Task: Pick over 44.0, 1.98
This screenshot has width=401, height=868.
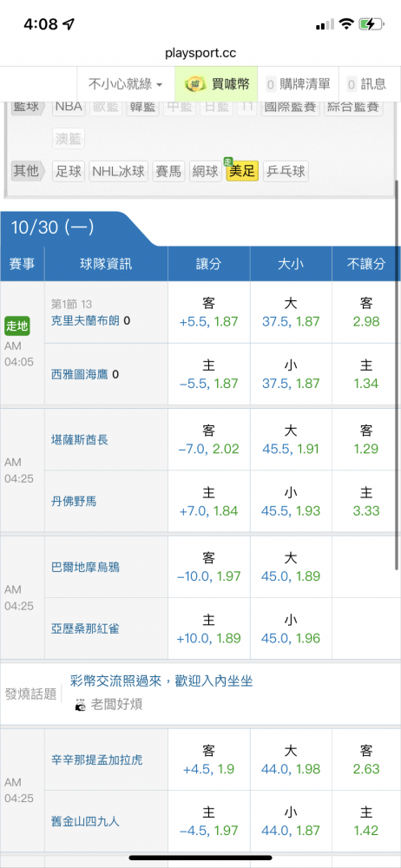Action: (291, 760)
